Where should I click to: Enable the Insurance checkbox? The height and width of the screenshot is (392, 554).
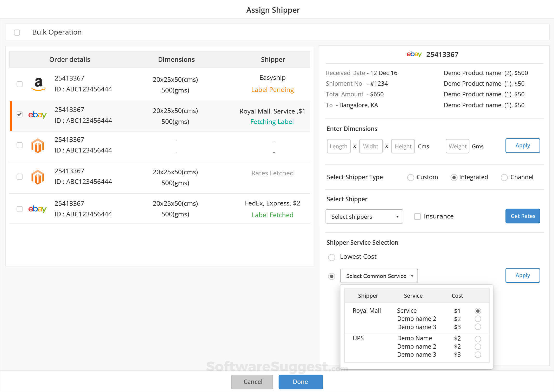pos(417,216)
